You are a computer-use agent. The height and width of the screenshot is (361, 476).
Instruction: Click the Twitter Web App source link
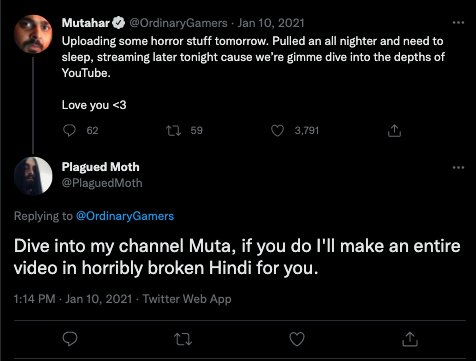[187, 299]
